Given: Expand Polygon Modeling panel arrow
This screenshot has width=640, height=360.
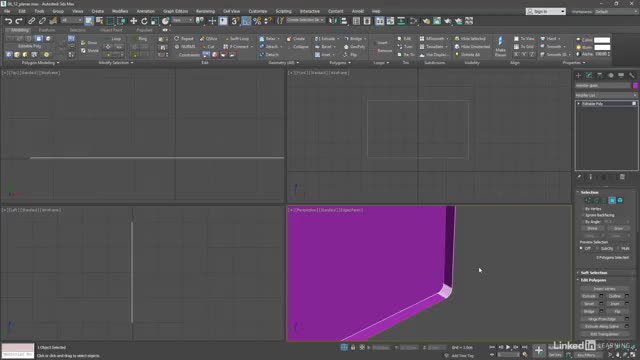Looking at the screenshot, I should 58,63.
